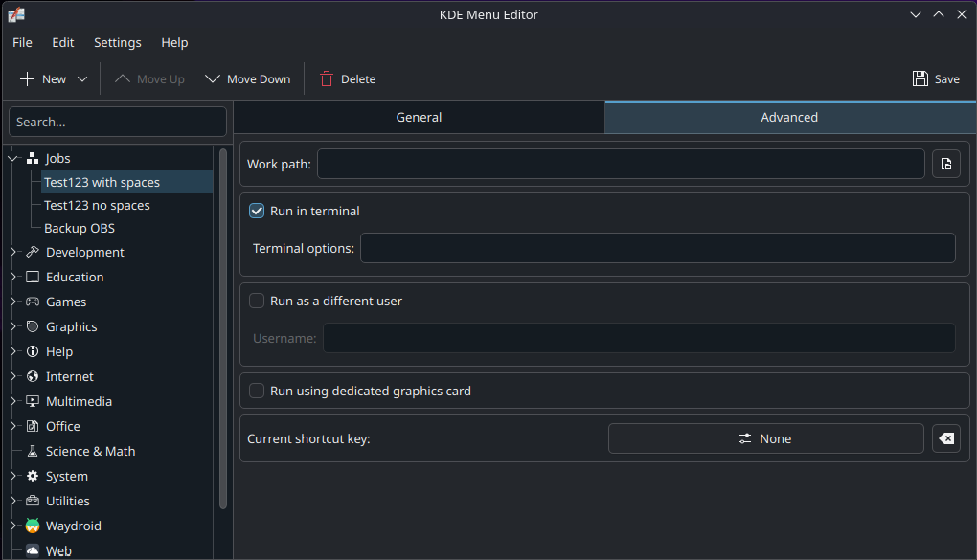Click the Search field
The width and height of the screenshot is (977, 560).
118,122
